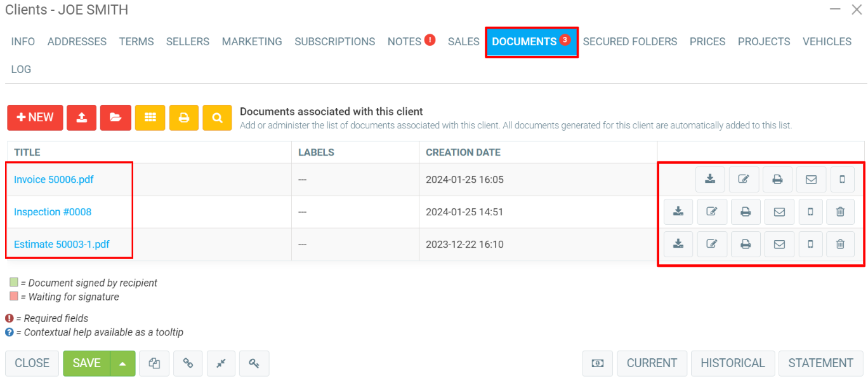The height and width of the screenshot is (383, 868).
Task: Click the key icon in bottom toolbar
Action: tap(254, 363)
